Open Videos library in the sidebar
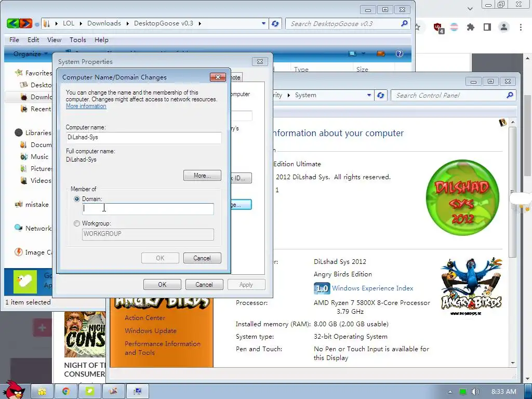The width and height of the screenshot is (532, 399). (x=41, y=180)
